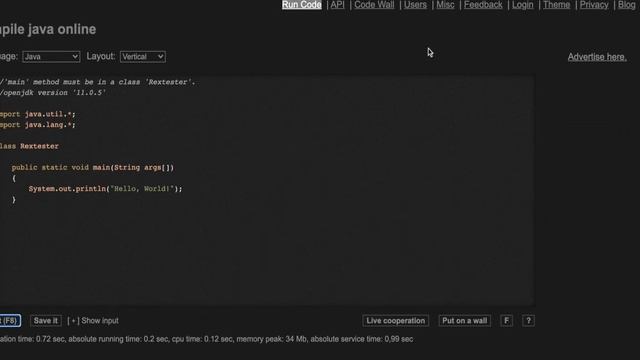
Task: Open the Users link
Action: (415, 5)
